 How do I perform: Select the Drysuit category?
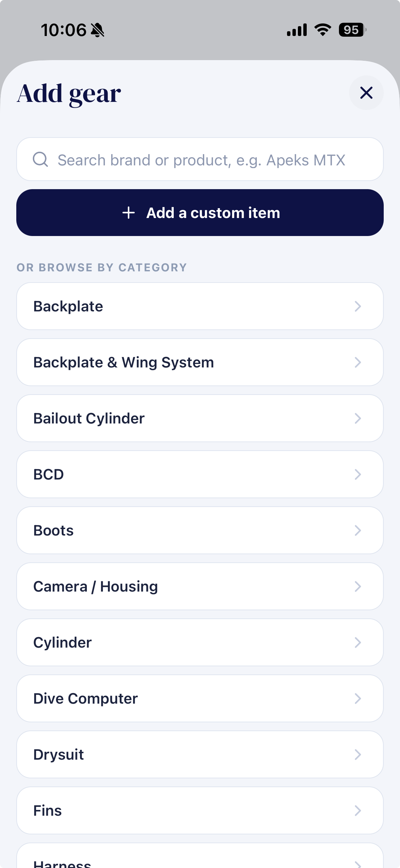point(200,755)
